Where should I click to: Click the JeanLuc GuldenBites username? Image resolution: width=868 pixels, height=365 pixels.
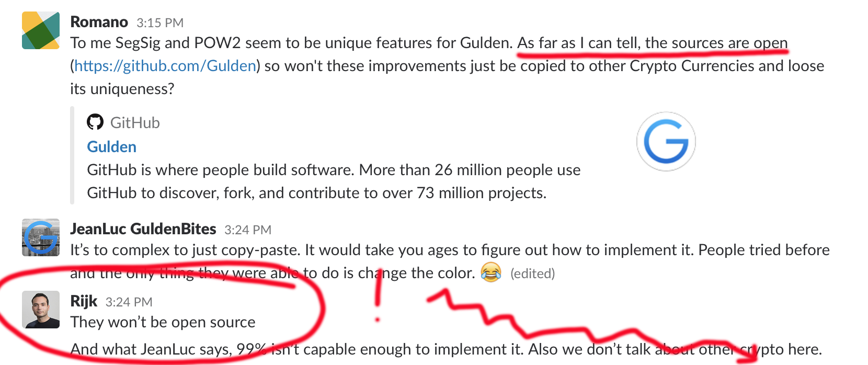click(x=143, y=229)
